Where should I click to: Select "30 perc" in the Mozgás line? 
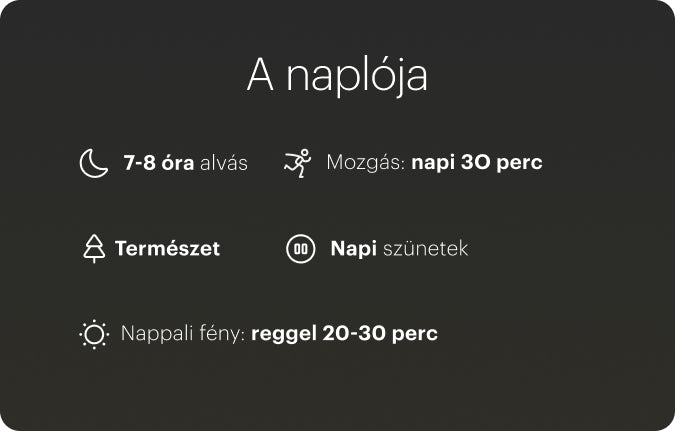click(x=502, y=162)
